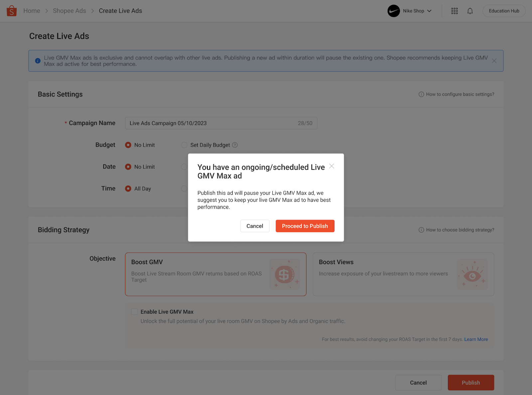
Task: Select Budget No Limit radio button
Action: [128, 145]
